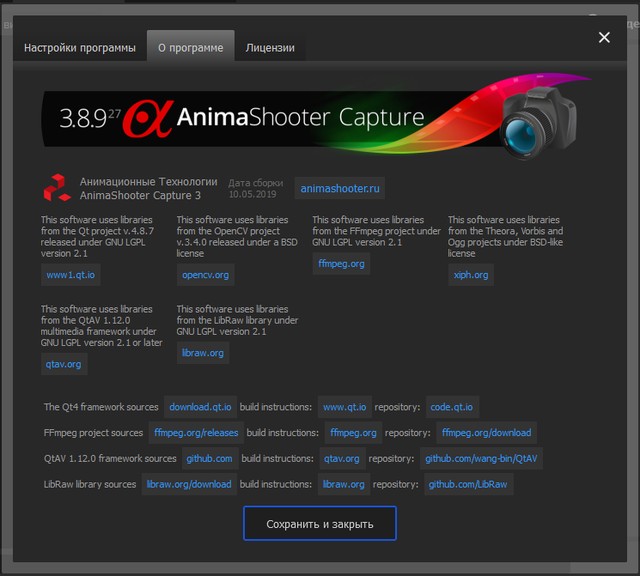Click the Сохранить и закрыть button
Viewport: 640px width, 576px height.
(320, 524)
